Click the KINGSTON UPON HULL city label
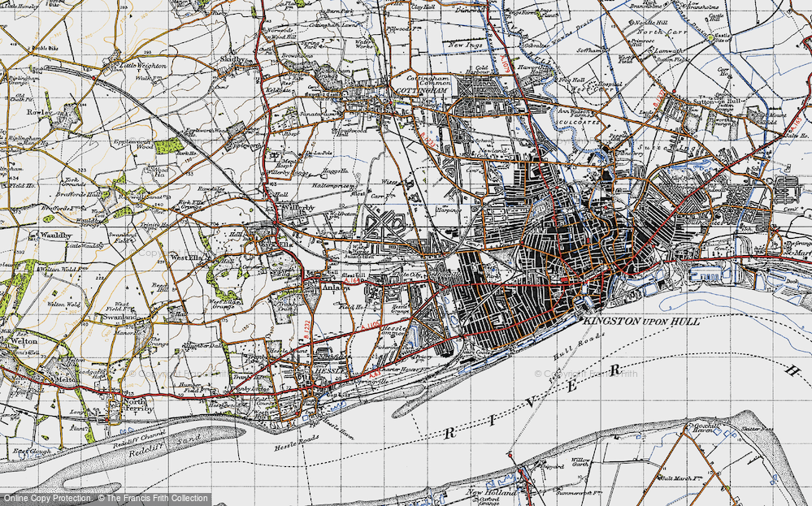Viewport: 812px width, 506px height. pos(641,322)
